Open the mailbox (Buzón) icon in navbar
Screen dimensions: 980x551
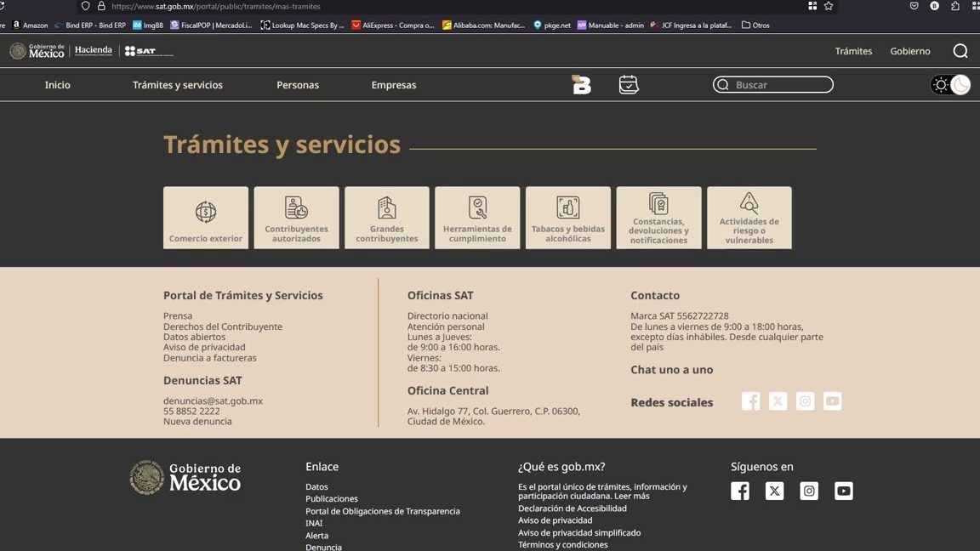click(x=581, y=85)
